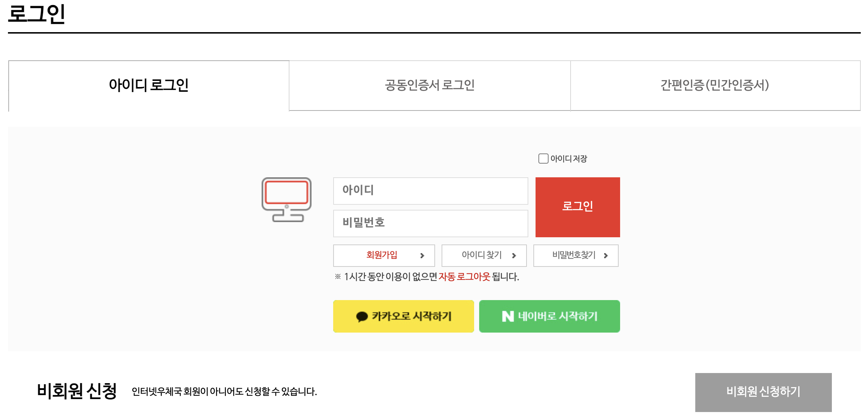Viewport: 868px width, 416px height.
Task: Open 회원가입 to register a new account
Action: 381,256
